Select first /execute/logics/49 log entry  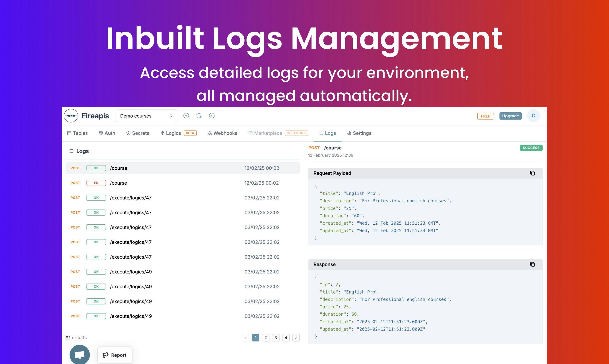click(x=182, y=272)
